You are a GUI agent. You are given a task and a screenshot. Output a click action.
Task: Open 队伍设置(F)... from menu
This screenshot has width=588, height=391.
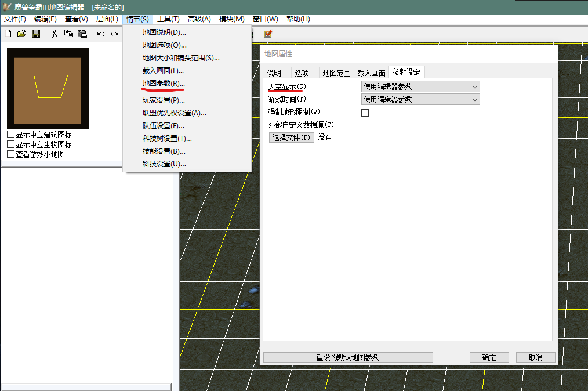pos(187,126)
